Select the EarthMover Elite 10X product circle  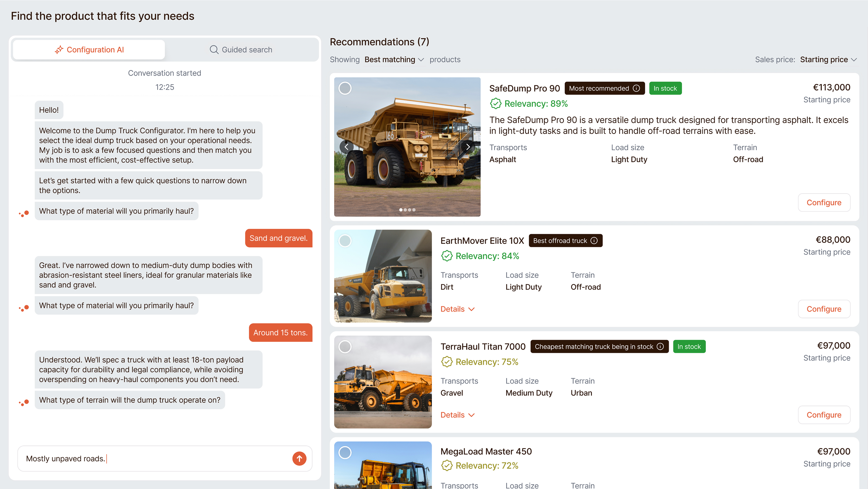pos(345,241)
